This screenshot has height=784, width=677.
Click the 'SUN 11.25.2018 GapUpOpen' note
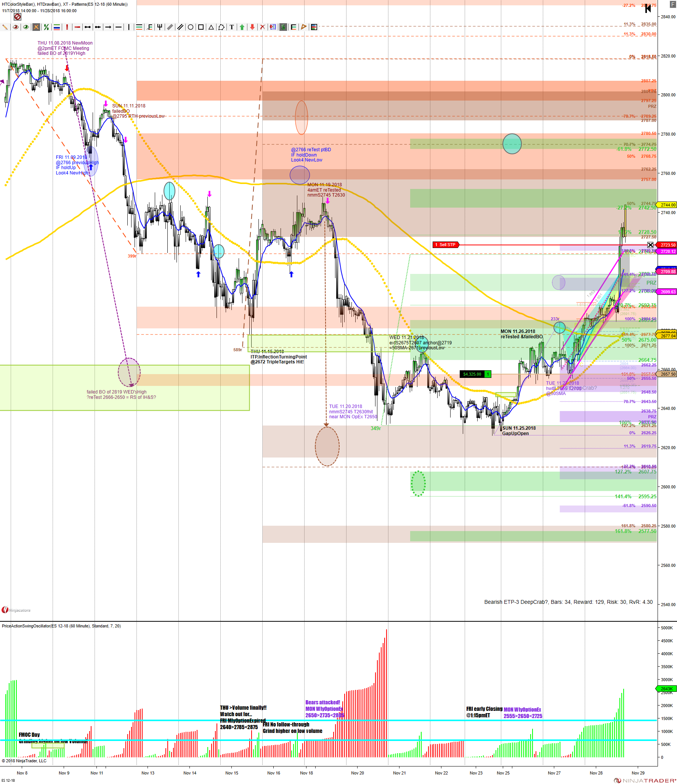click(x=519, y=431)
